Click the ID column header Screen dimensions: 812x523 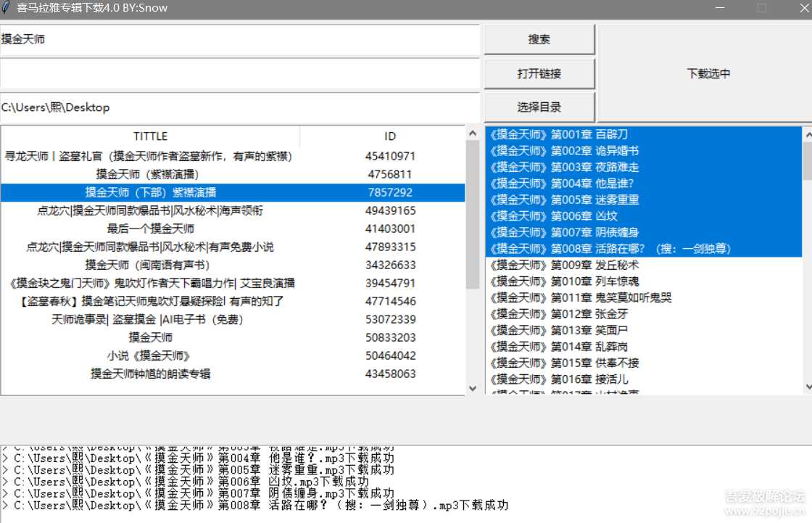[x=389, y=136]
